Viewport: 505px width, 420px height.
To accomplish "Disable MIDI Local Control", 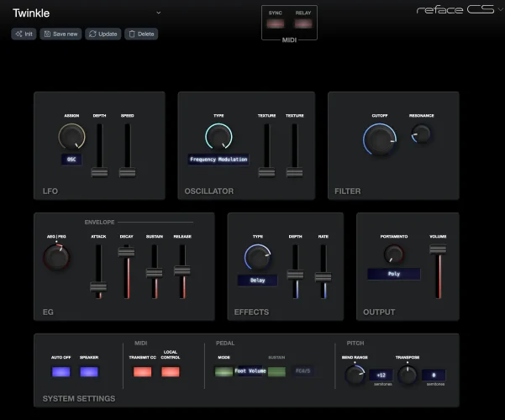I will coord(171,372).
